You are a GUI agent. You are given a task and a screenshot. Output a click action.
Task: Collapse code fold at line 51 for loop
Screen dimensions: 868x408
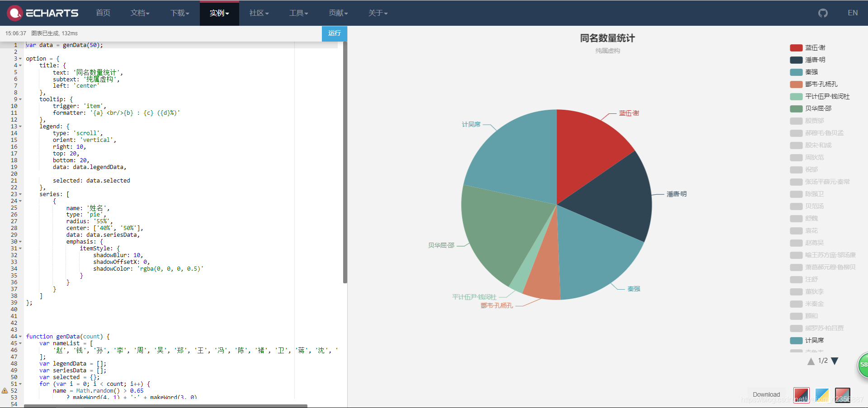20,384
